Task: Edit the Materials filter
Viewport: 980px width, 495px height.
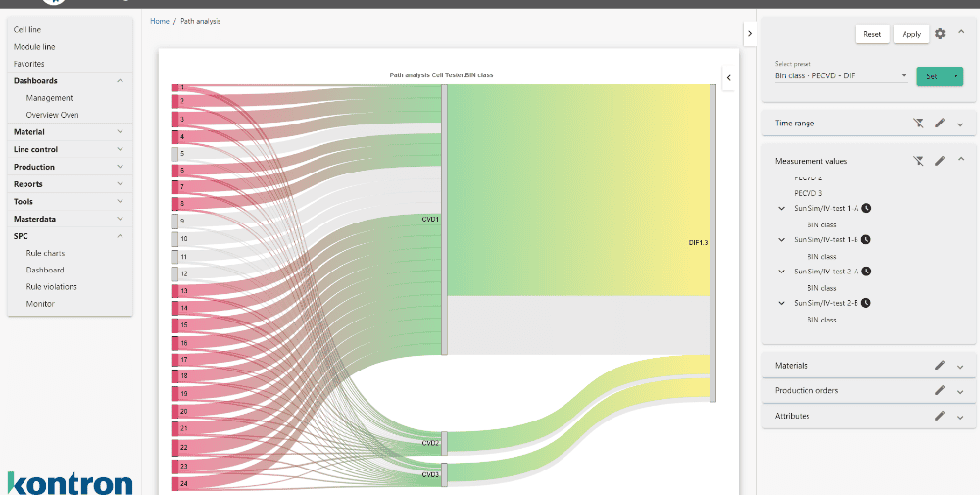Action: (940, 365)
